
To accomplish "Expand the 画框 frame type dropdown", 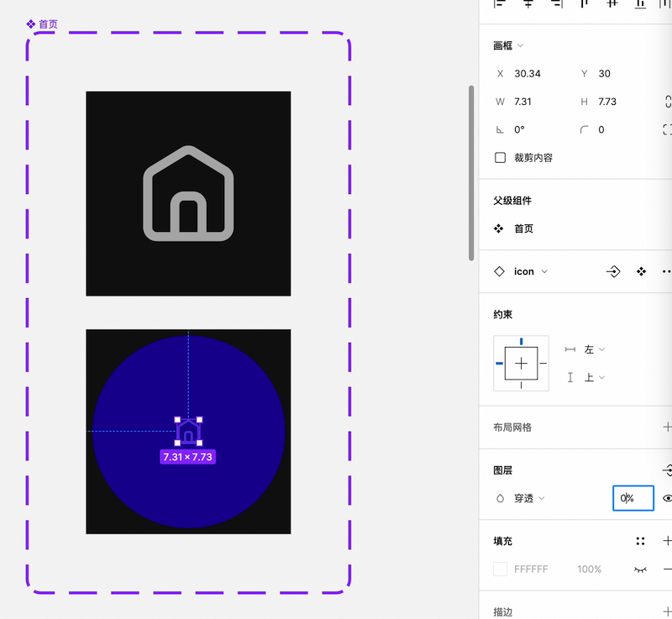I will point(520,45).
